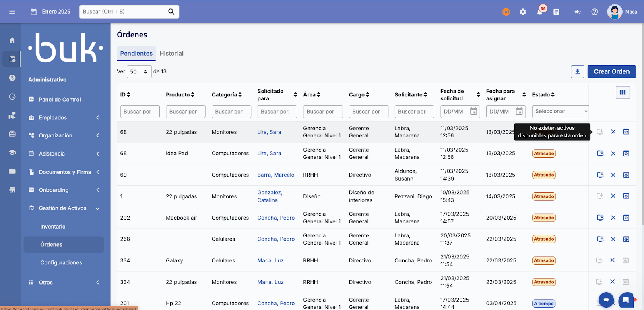Viewport: 644px width, 310px height.
Task: Click the help question mark icon
Action: (x=594, y=12)
